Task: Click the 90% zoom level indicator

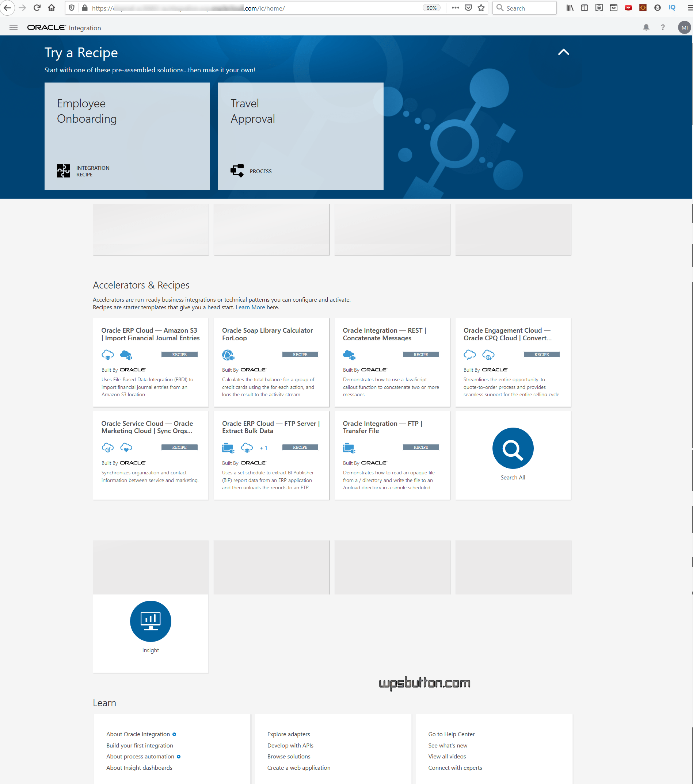Action: point(431,8)
